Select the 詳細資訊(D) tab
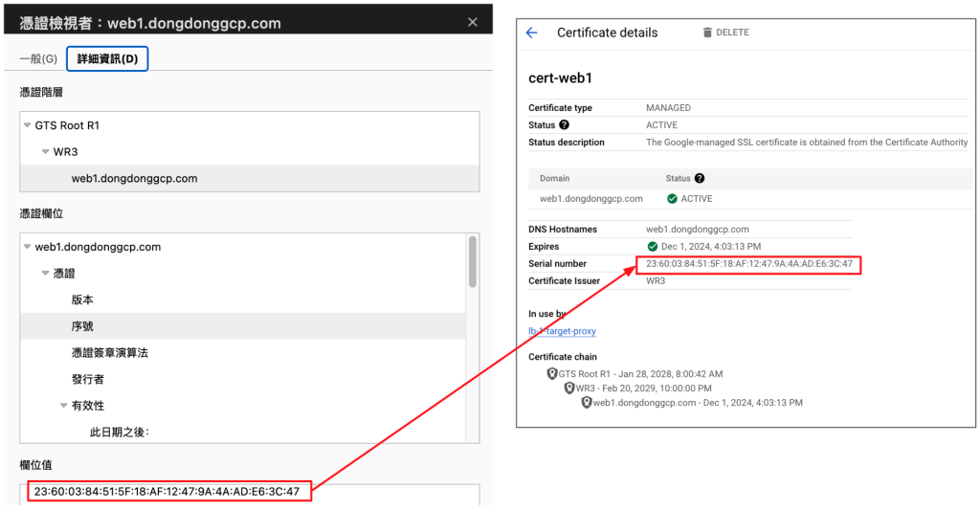The height and width of the screenshot is (510, 980). coord(107,58)
